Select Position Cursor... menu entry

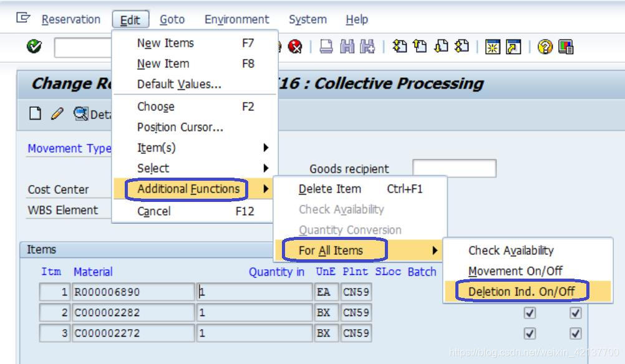(195, 127)
